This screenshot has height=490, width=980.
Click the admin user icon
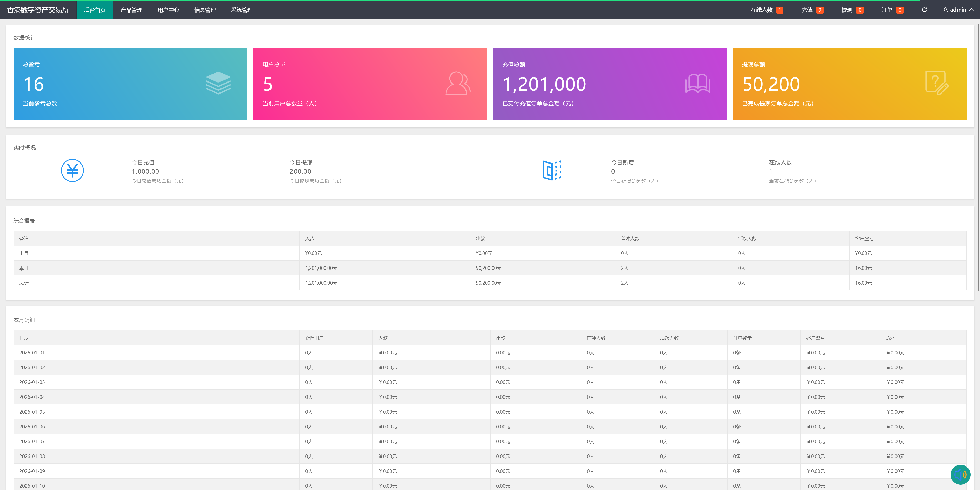pos(945,10)
